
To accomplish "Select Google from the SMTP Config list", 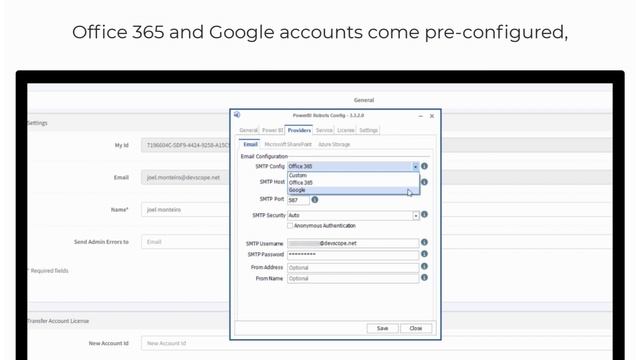I will point(353,190).
